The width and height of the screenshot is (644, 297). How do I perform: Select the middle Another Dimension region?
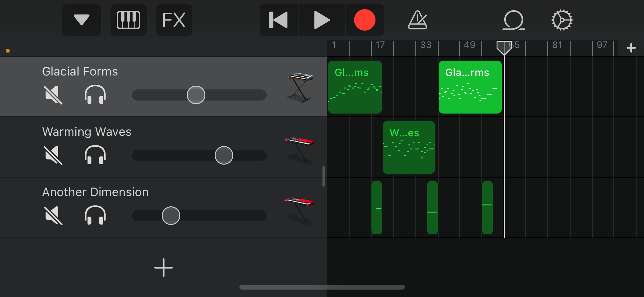click(x=432, y=208)
